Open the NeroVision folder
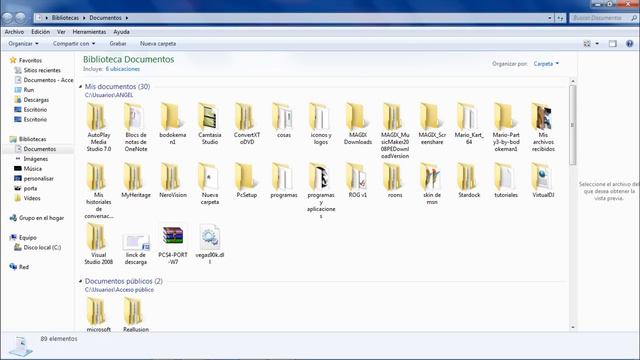 (173, 180)
